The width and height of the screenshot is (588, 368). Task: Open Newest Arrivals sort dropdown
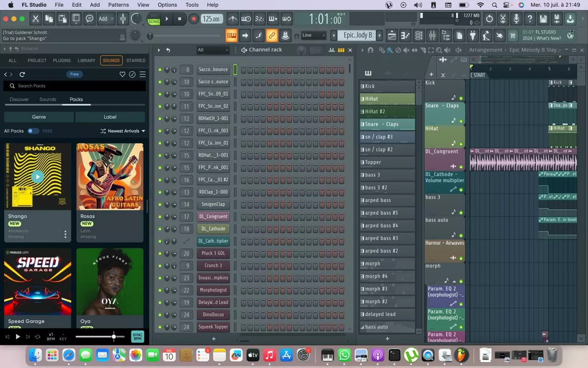click(123, 131)
